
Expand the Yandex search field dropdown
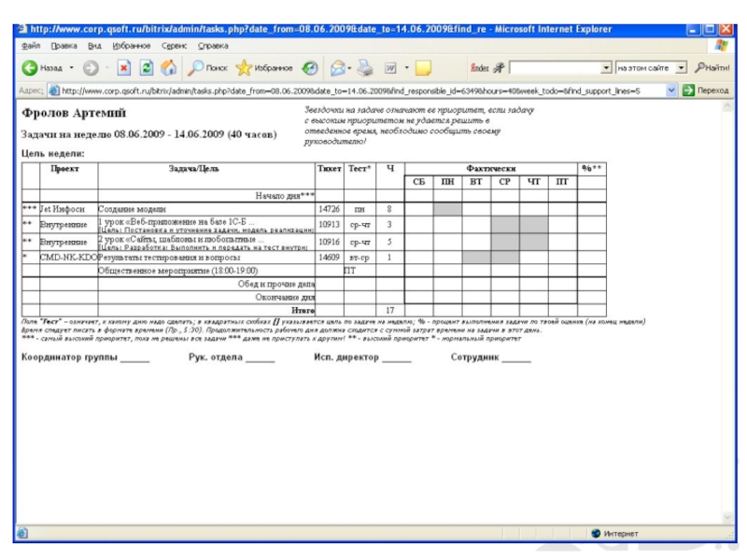click(607, 68)
